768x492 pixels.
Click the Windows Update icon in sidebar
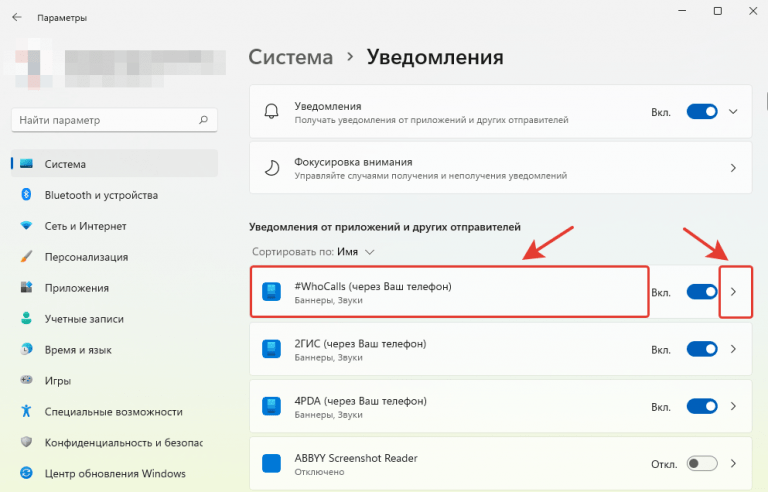(26, 473)
